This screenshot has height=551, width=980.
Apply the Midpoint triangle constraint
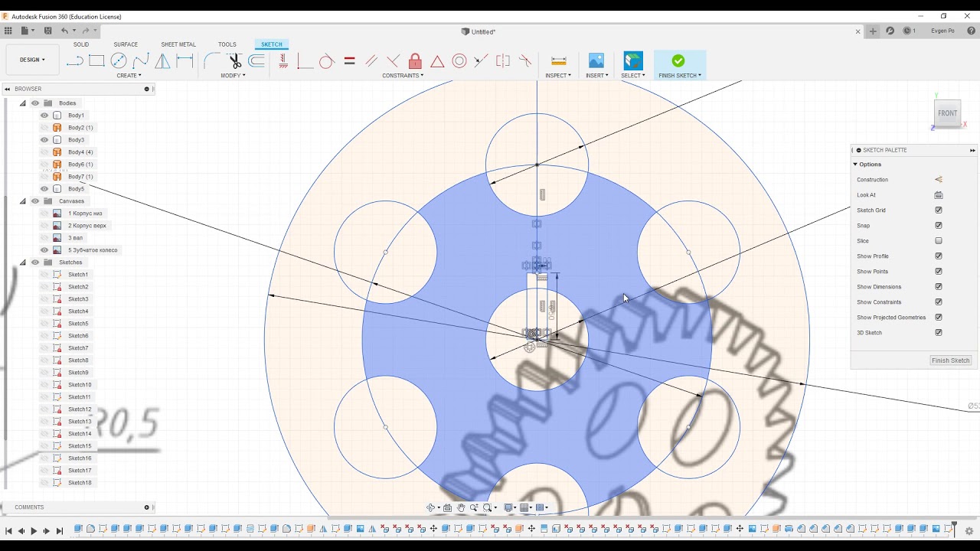tap(437, 61)
